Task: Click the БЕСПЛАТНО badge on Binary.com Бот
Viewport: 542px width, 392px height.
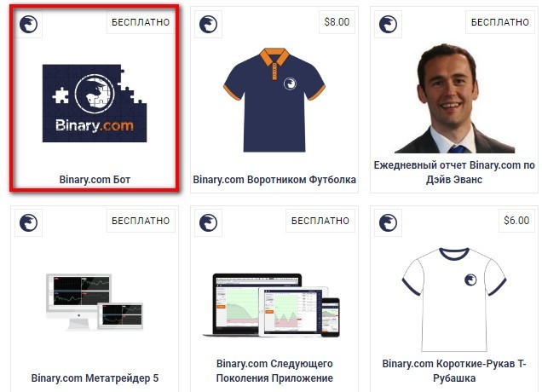Action: click(141, 22)
